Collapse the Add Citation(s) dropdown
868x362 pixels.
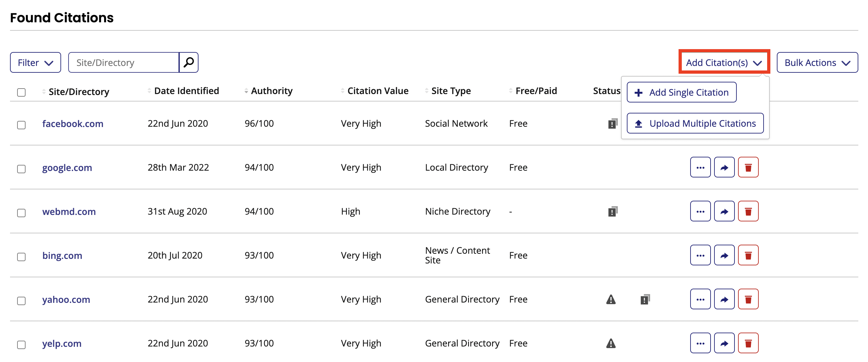pos(724,62)
